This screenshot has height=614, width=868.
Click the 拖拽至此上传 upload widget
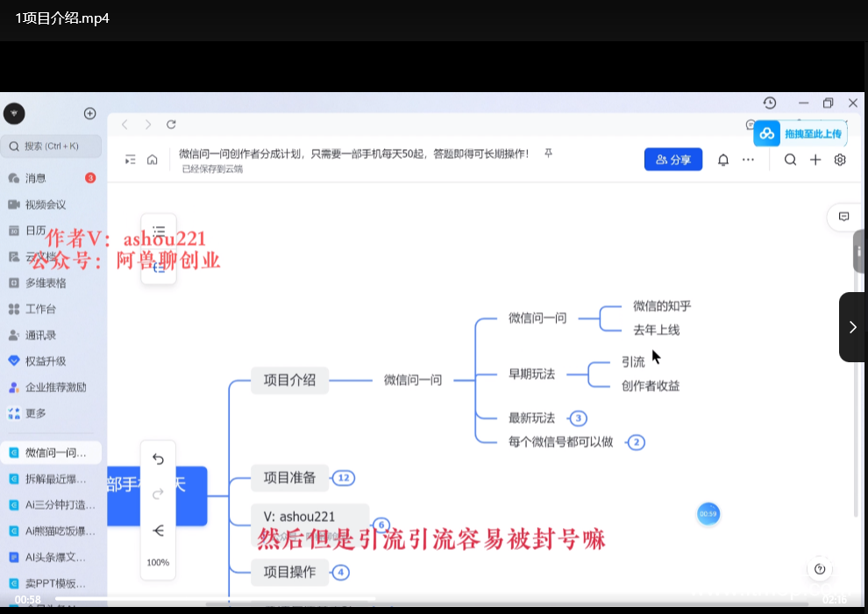pyautogui.click(x=800, y=133)
